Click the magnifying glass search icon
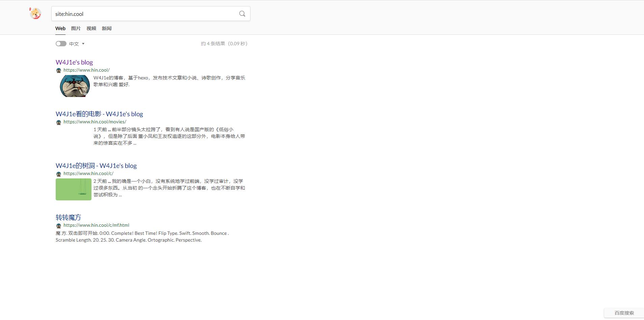Screen dimensions: 644x320 tap(242, 14)
